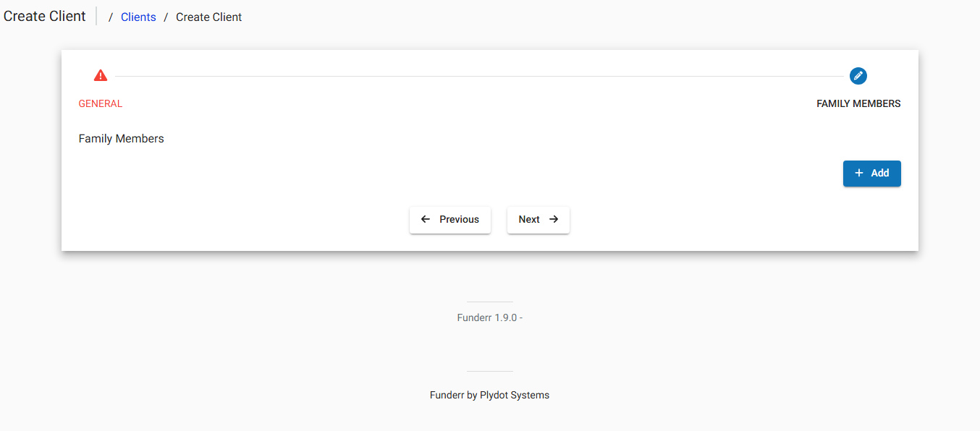This screenshot has width=980, height=431.
Task: Click the Funderr by Plydot Systems footer text
Action: coord(489,395)
